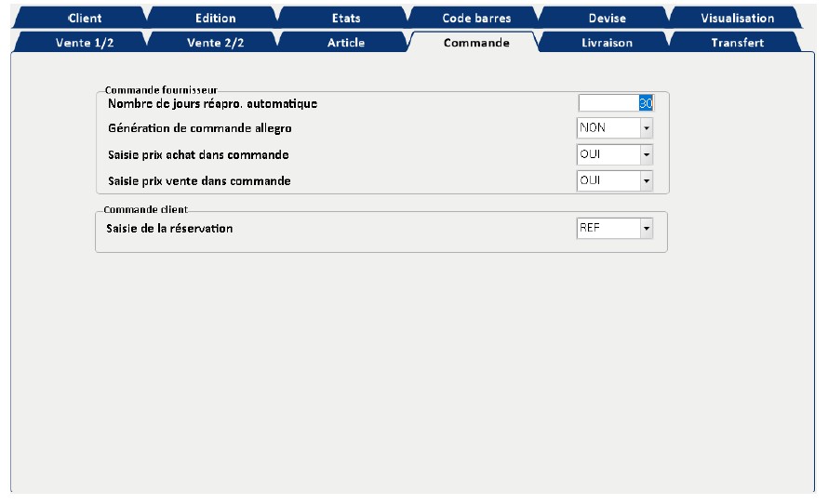Open the Vente 1/2 tab
The width and height of the screenshot is (828, 504).
click(85, 43)
